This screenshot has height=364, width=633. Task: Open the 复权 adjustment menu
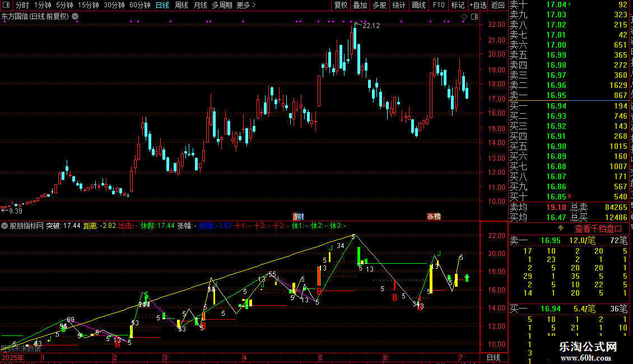pos(341,5)
